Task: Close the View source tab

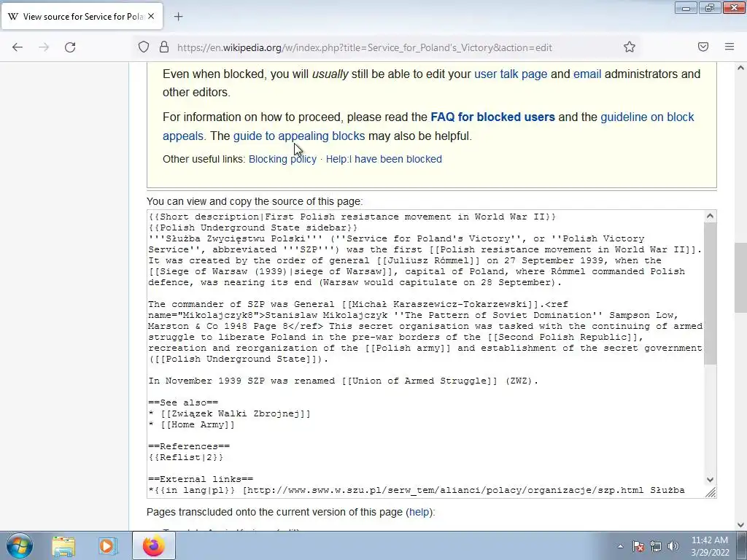Action: point(151,16)
